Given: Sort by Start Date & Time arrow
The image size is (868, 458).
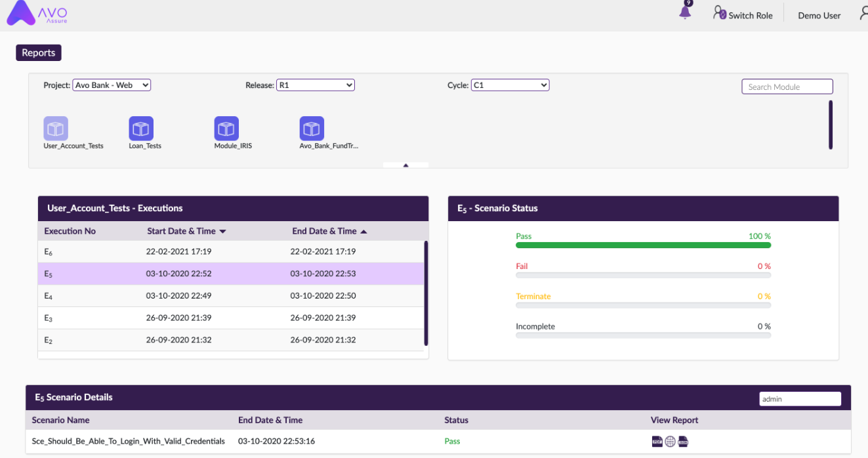Looking at the screenshot, I should pyautogui.click(x=222, y=232).
